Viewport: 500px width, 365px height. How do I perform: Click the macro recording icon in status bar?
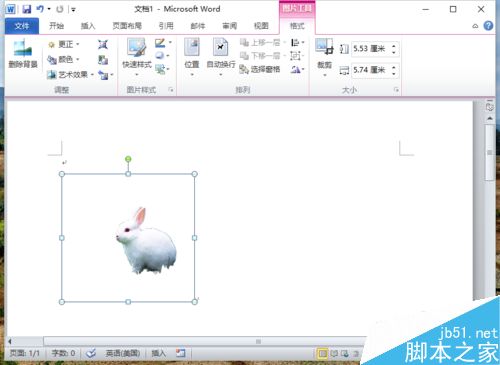(x=180, y=353)
